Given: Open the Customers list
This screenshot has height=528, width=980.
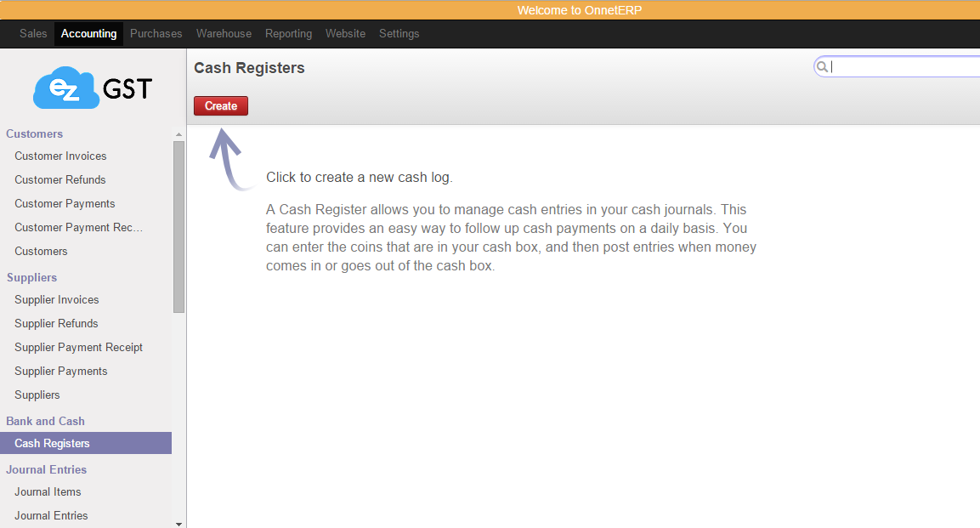Looking at the screenshot, I should [x=41, y=251].
